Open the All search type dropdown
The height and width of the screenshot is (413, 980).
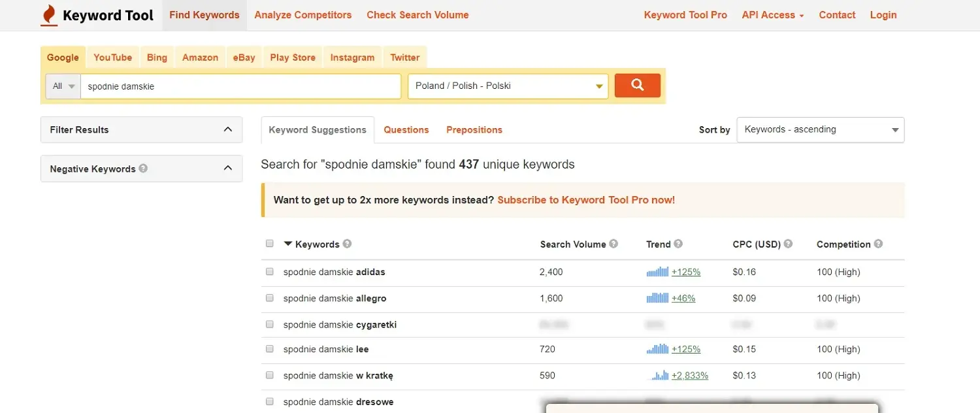(x=63, y=86)
